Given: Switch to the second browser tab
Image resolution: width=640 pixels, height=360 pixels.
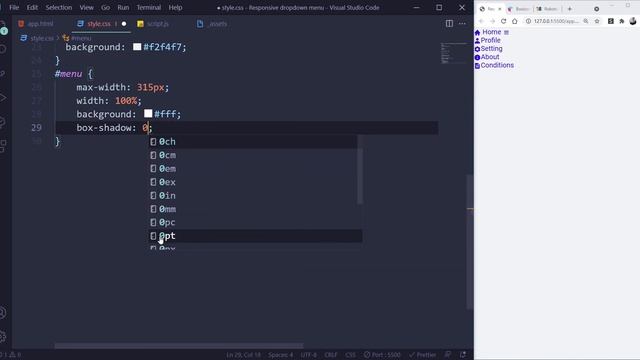Looking at the screenshot, I should [519, 9].
